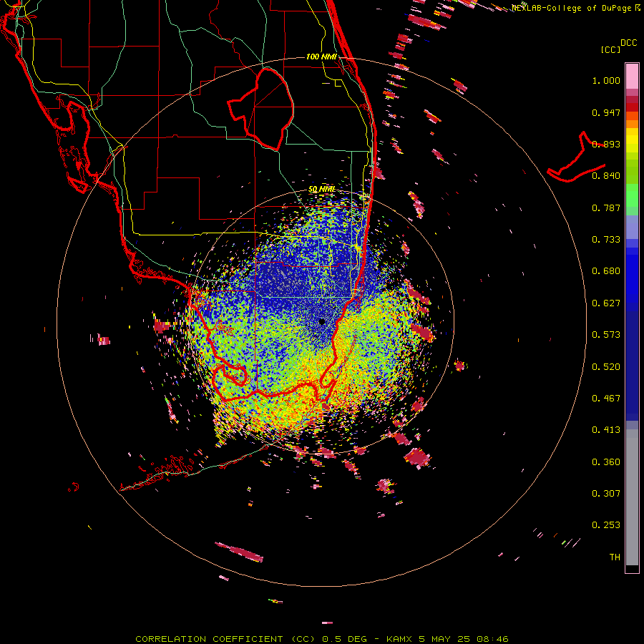The height and width of the screenshot is (644, 644).
Task: Select the 1.000 legend value
Action: tap(606, 80)
